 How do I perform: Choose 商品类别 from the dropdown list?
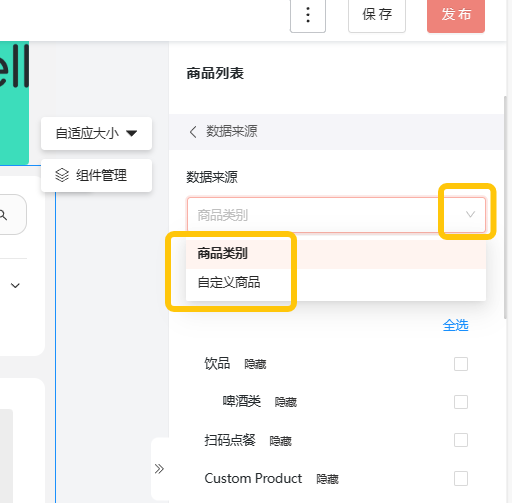pyautogui.click(x=336, y=254)
